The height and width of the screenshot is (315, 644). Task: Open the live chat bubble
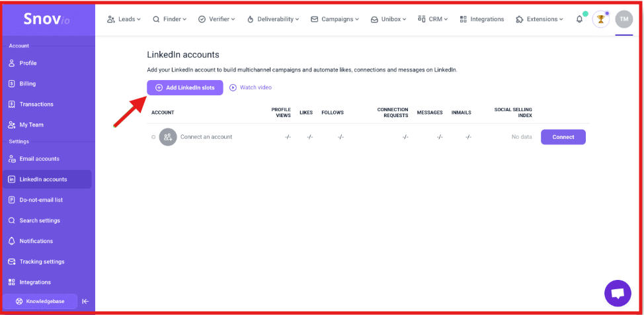[618, 293]
